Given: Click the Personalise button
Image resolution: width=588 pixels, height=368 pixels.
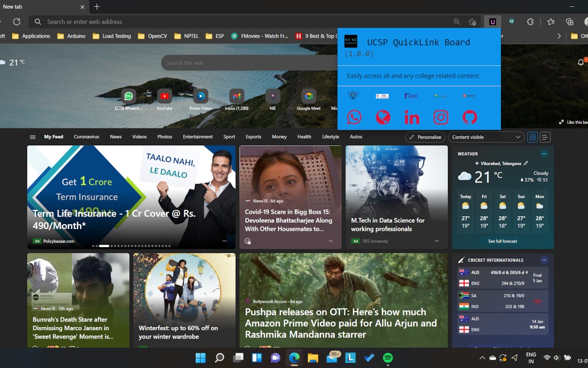Looking at the screenshot, I should (425, 137).
